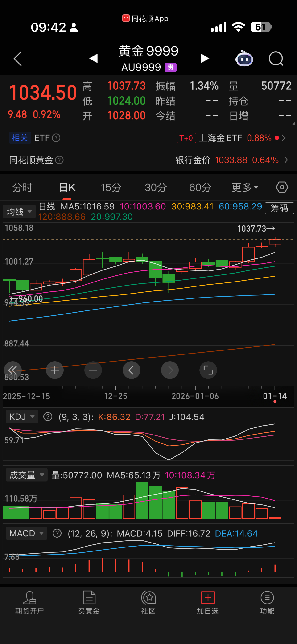Add to watchlist with 加自选
The height and width of the screenshot is (644, 297).
(x=208, y=603)
